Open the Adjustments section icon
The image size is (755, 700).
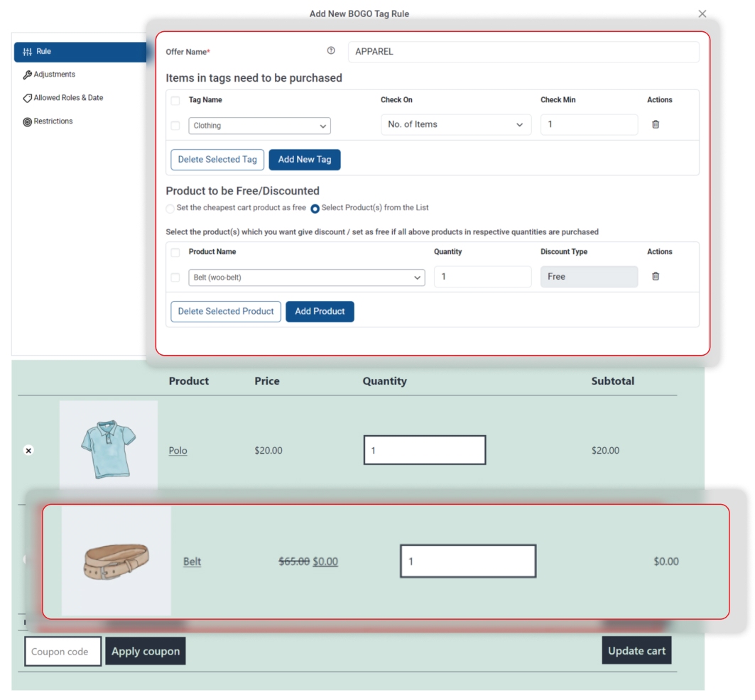click(x=26, y=74)
